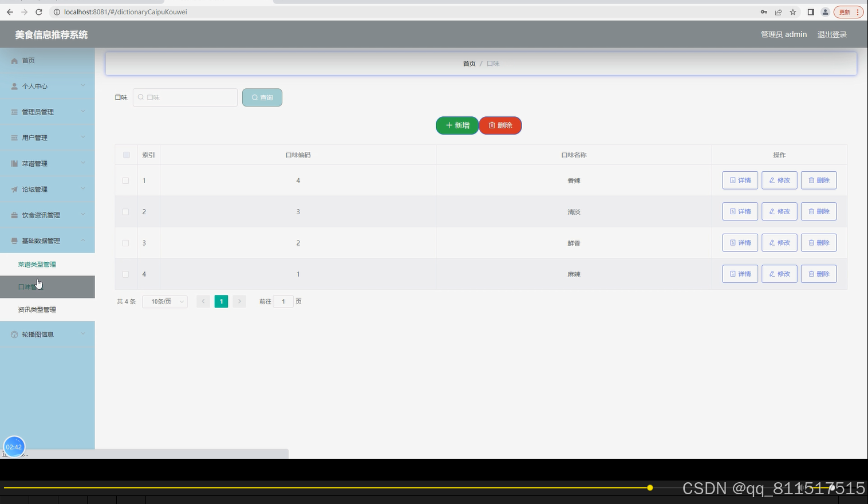The width and height of the screenshot is (868, 504).
Task: Open the browser profile avatar icon
Action: (x=825, y=12)
